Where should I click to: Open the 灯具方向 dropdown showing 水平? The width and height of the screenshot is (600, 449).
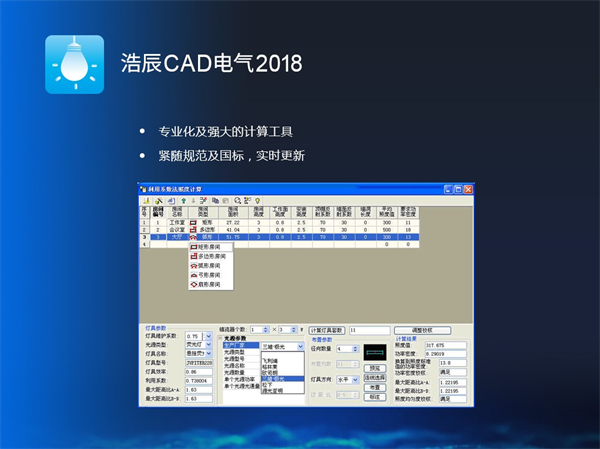(355, 380)
